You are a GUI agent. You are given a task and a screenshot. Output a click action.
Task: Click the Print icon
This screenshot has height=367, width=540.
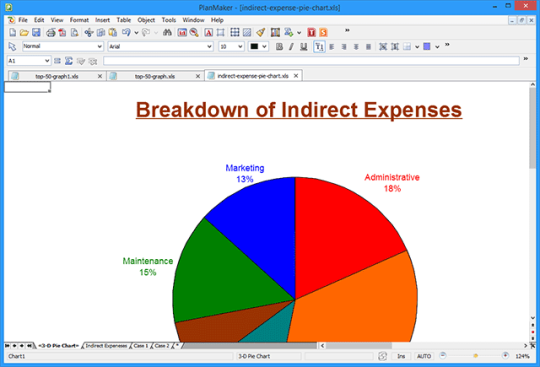51,32
